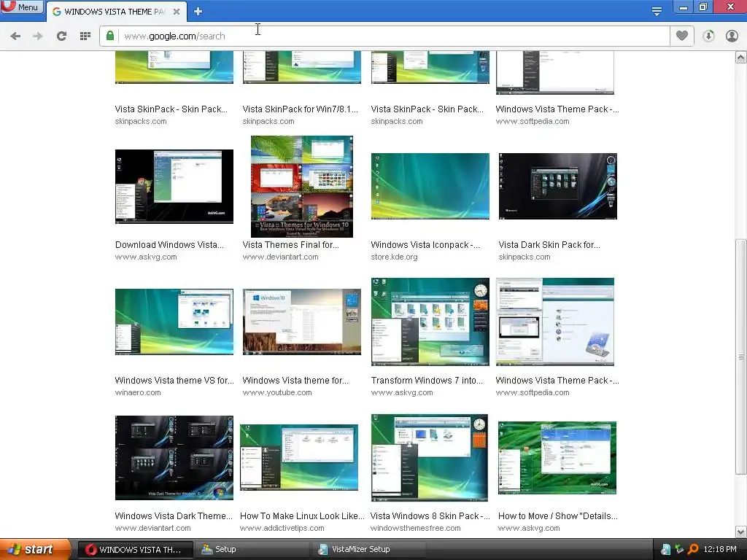Image resolution: width=747 pixels, height=560 pixels.
Task: Open the Windows Vista Theme Pack thumbnail above How to Move
Action: click(x=555, y=322)
